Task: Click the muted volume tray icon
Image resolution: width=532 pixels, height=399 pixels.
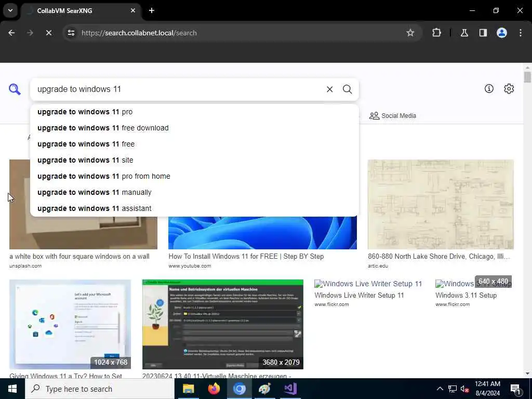Action: (x=464, y=389)
